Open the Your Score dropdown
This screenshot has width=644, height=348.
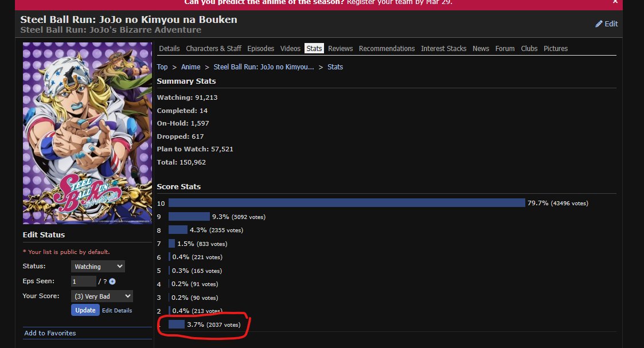click(x=102, y=296)
